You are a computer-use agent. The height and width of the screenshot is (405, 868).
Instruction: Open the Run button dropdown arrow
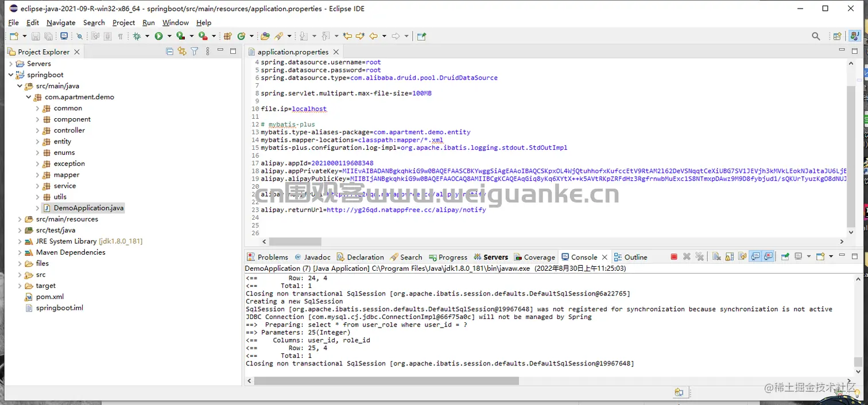169,36
